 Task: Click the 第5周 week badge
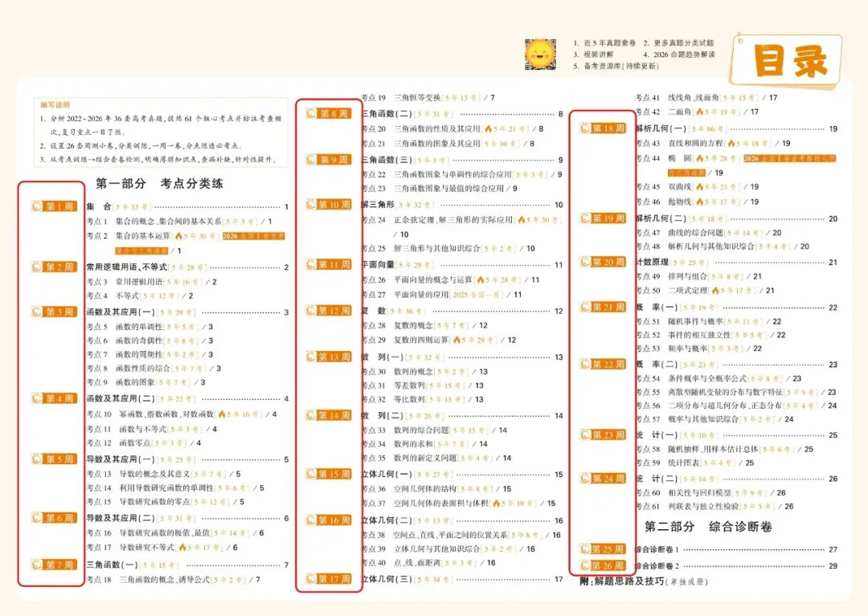[53, 459]
